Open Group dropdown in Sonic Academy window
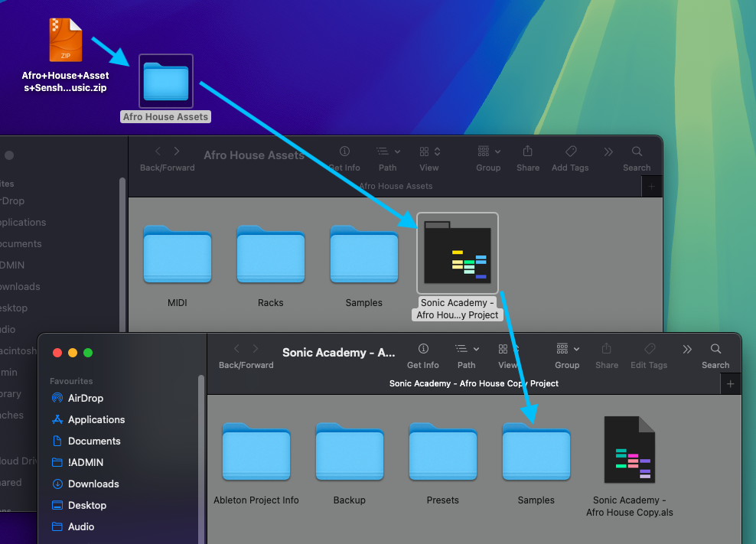Viewport: 756px width, 544px height. tap(568, 349)
